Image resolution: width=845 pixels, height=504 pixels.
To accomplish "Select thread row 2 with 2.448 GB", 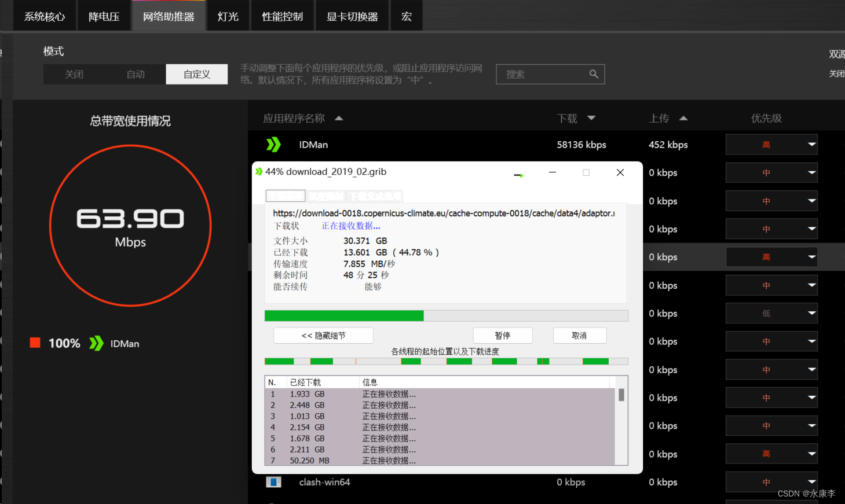I will click(x=440, y=405).
